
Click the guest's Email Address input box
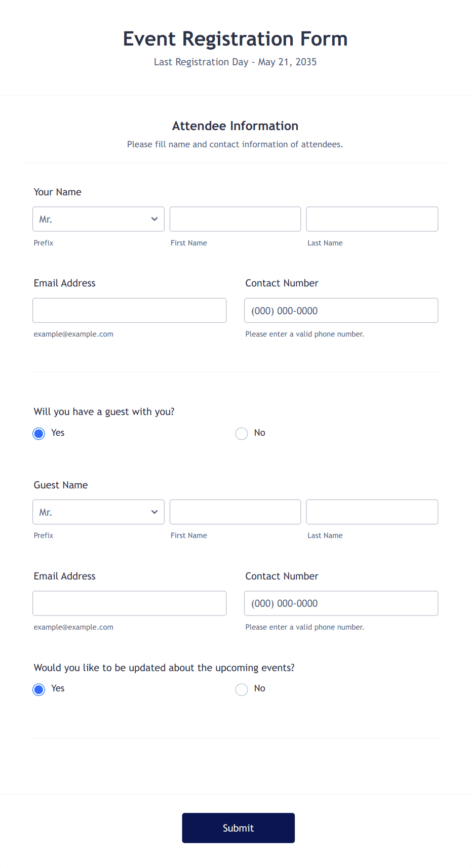pyautogui.click(x=129, y=603)
